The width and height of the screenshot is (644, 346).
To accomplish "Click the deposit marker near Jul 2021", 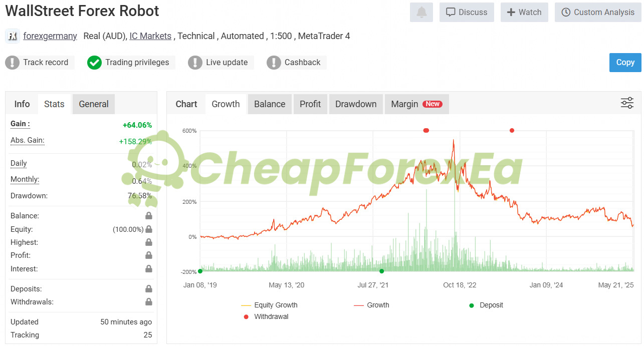I will [381, 271].
